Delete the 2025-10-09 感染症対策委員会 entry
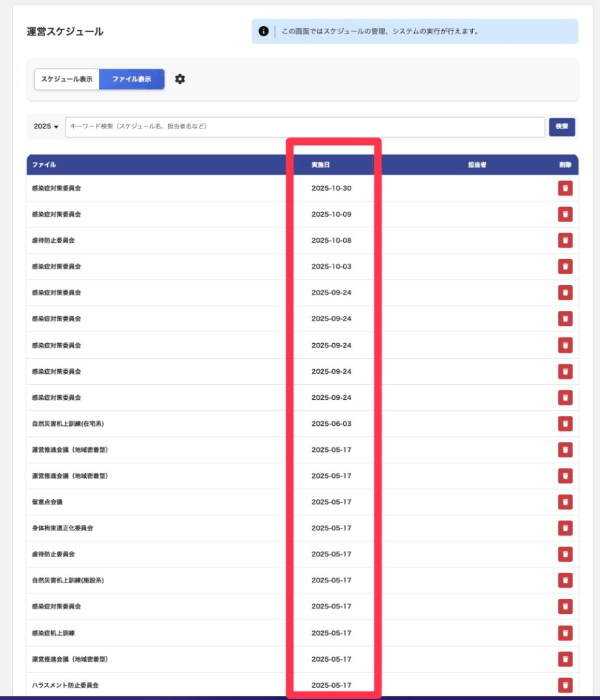 tap(565, 215)
